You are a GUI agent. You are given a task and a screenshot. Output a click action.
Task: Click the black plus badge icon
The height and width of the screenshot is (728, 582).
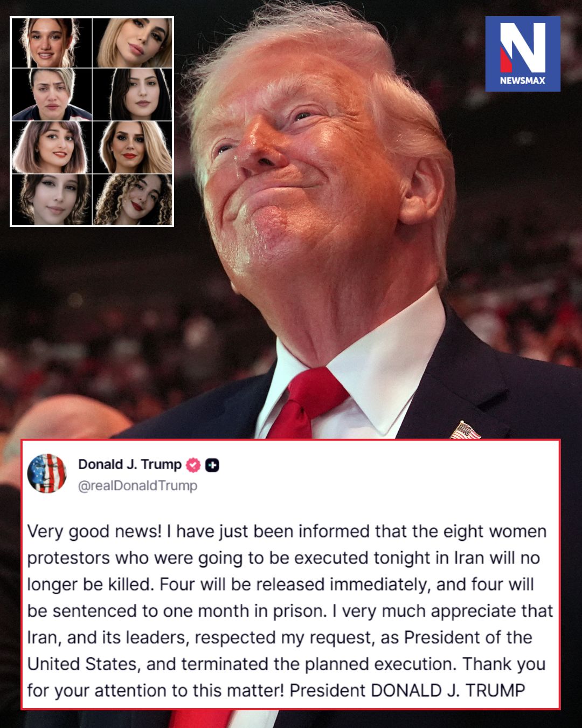click(212, 465)
